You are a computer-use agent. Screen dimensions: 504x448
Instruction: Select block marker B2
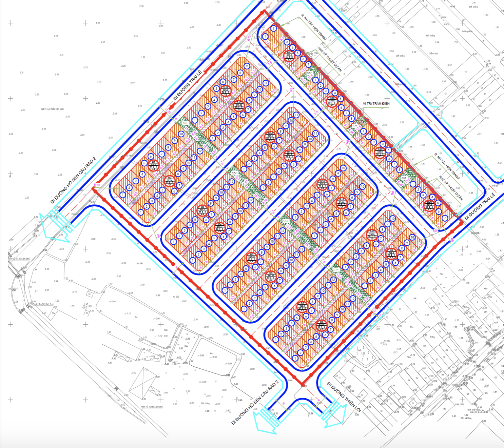tap(170, 180)
